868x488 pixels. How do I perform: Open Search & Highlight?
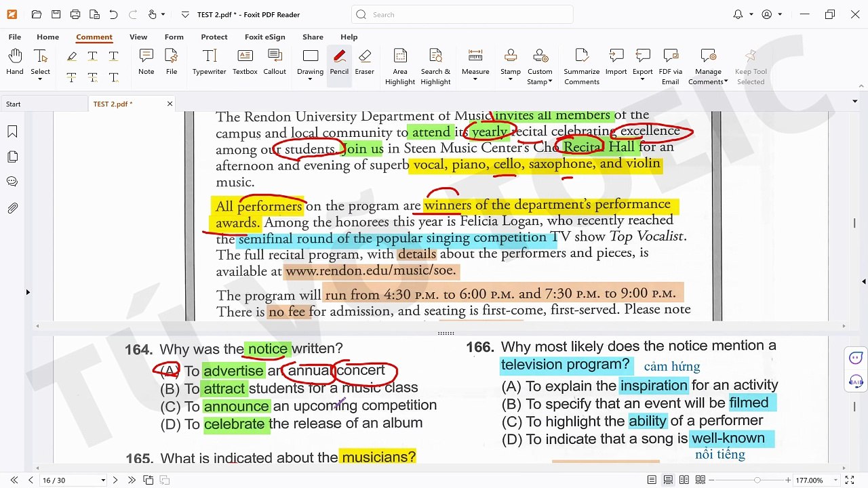435,66
